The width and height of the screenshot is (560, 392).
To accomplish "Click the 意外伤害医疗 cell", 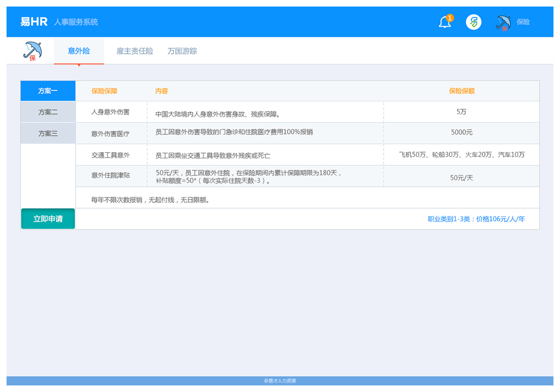I will tap(111, 133).
